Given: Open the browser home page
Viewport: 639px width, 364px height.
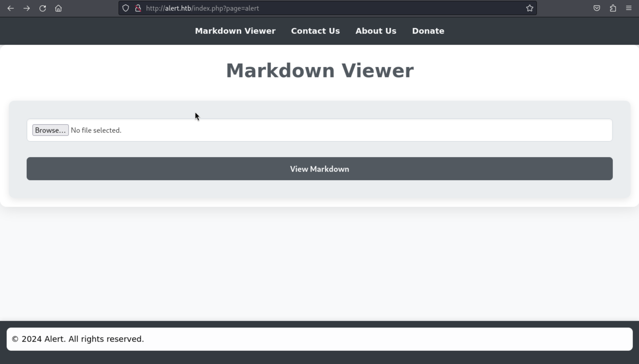Looking at the screenshot, I should (58, 8).
